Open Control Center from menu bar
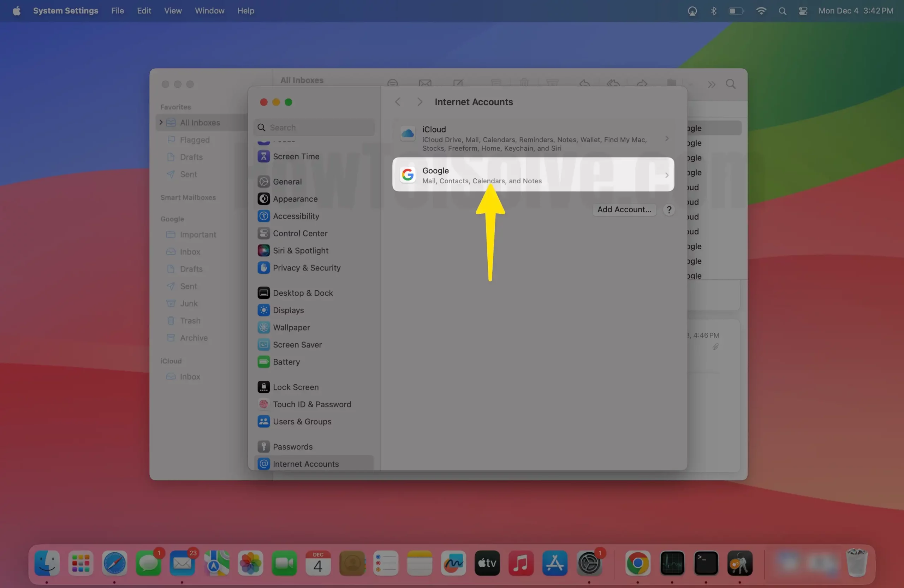Screen dimensions: 904x588 pyautogui.click(x=803, y=11)
